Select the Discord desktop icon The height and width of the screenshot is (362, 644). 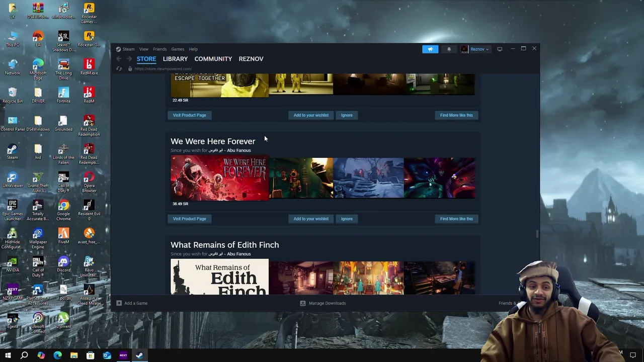[x=63, y=264]
